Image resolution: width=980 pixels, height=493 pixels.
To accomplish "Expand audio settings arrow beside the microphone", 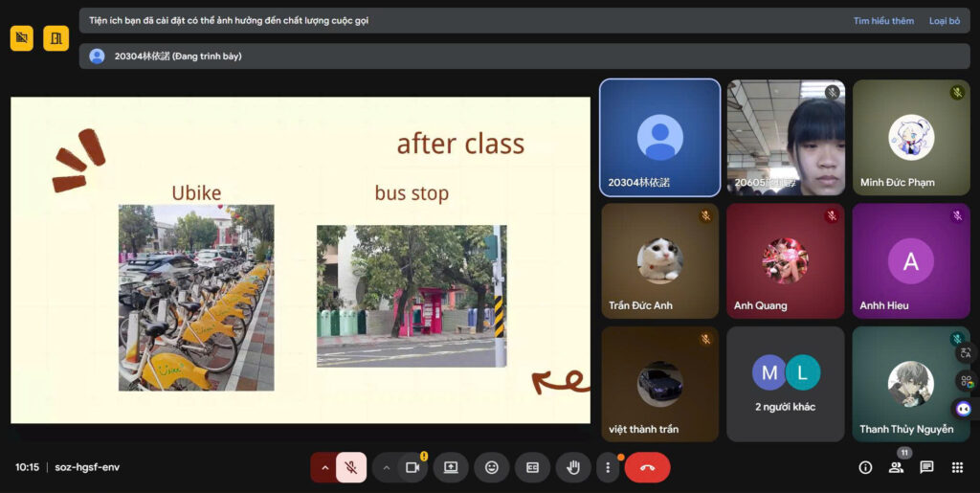I will [324, 467].
